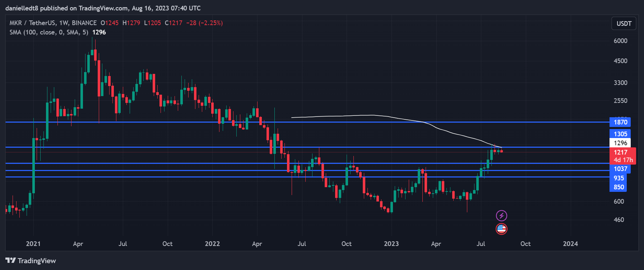This screenshot has width=644, height=270.
Task: Click the open price O1245 in header
Action: coord(110,23)
